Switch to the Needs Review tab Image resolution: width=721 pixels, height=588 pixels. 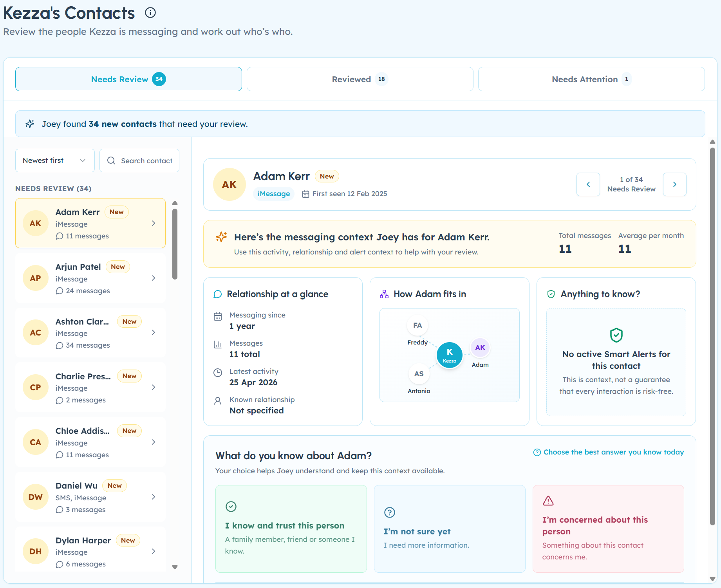click(128, 79)
